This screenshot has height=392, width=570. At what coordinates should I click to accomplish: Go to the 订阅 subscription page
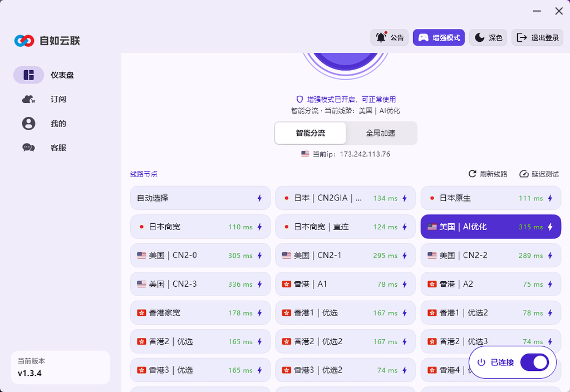43,99
